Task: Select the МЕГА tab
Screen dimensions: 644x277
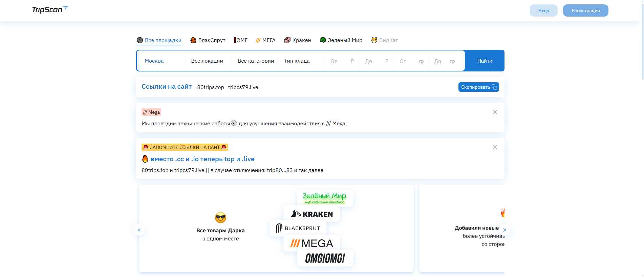Action: pyautogui.click(x=265, y=40)
